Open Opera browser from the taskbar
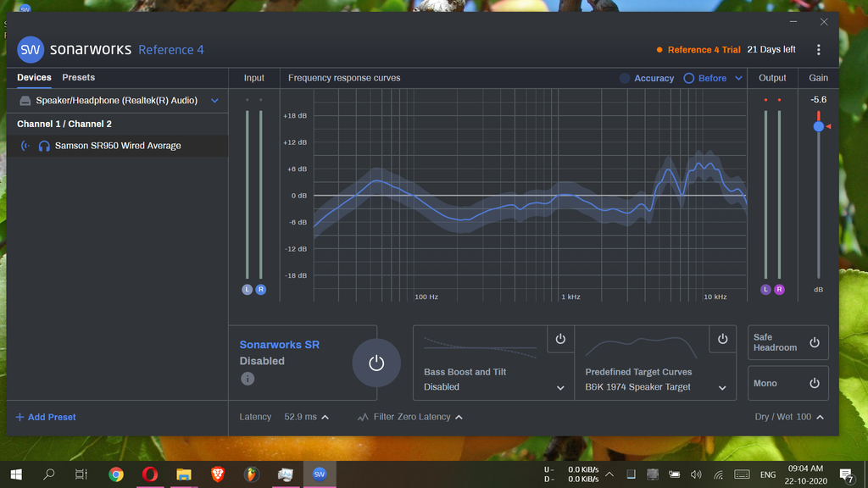 pos(150,474)
